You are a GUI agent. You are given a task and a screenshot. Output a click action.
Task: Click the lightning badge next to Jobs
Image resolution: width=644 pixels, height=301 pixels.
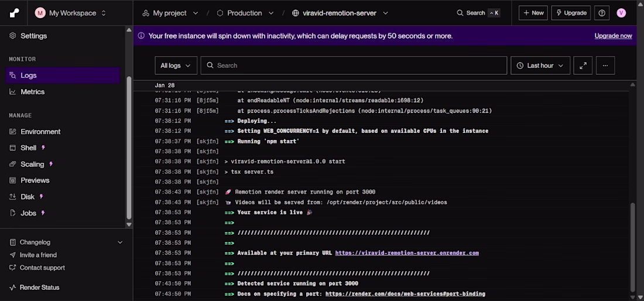point(43,213)
